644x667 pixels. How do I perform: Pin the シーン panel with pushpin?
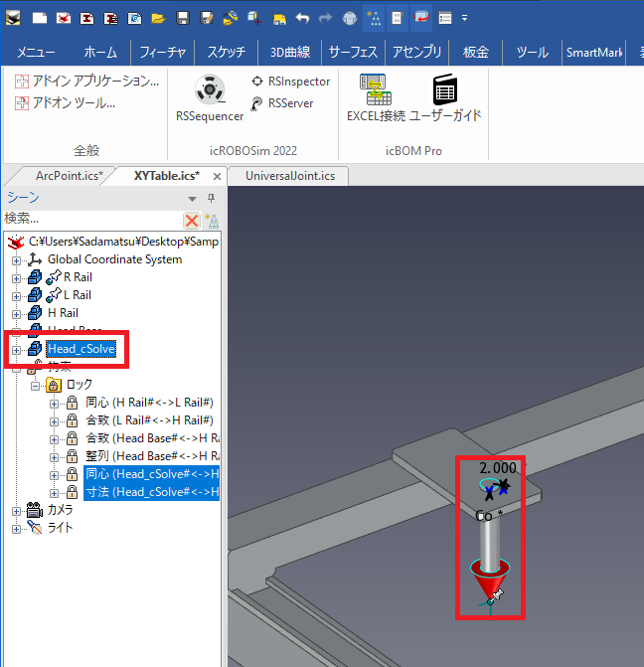211,198
